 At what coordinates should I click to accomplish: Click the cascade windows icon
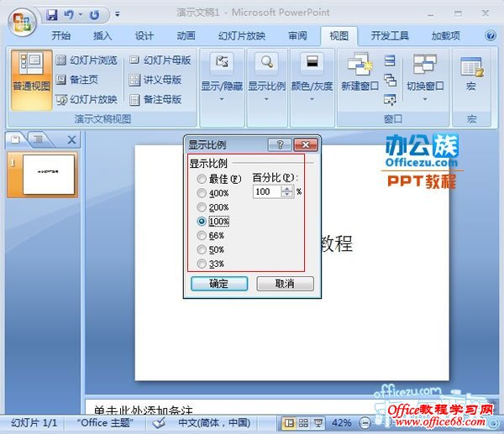point(391,80)
